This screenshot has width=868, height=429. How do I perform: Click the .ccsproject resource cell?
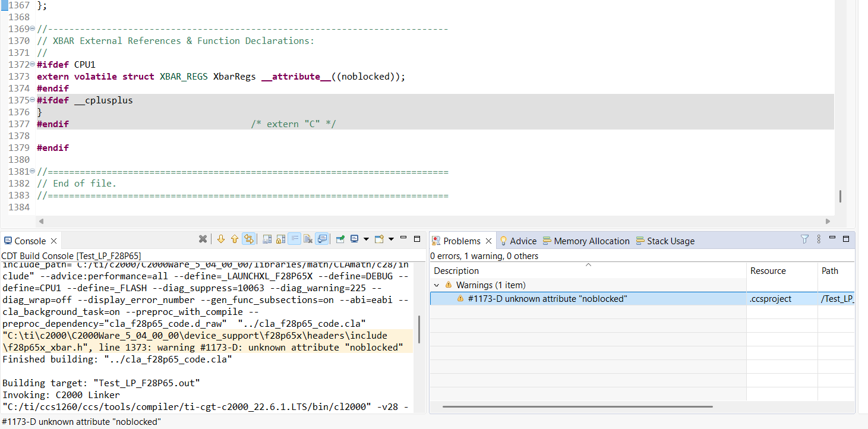[x=782, y=299]
